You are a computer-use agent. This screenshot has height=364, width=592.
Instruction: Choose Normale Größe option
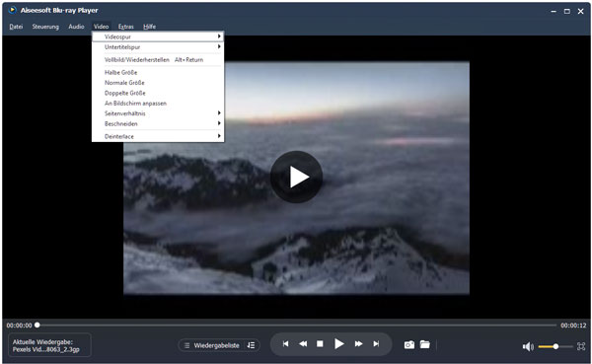pyautogui.click(x=158, y=82)
